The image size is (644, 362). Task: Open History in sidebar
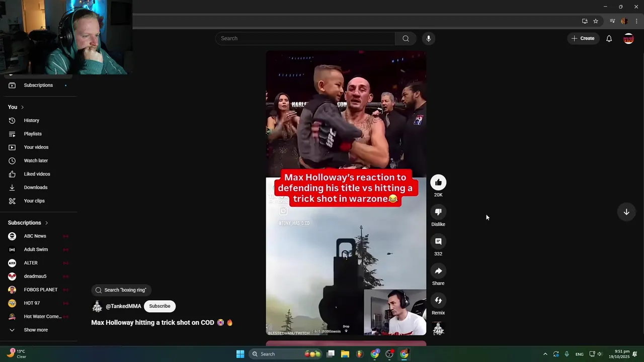38,121
